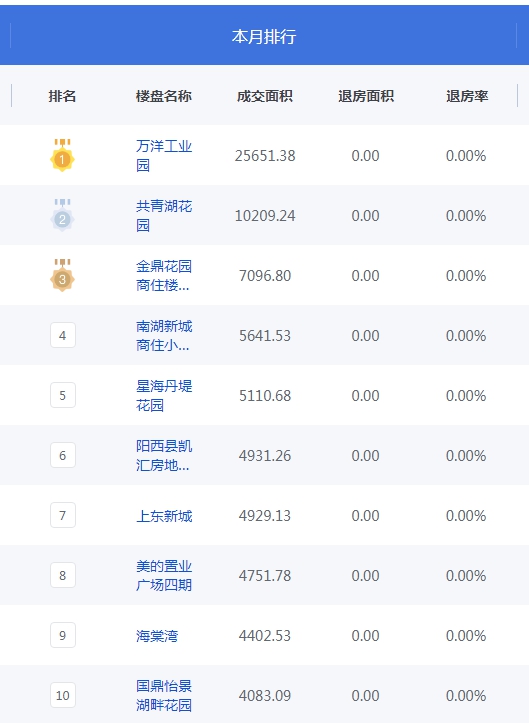Click the 退房率 column header
The image size is (529, 723).
click(x=467, y=96)
